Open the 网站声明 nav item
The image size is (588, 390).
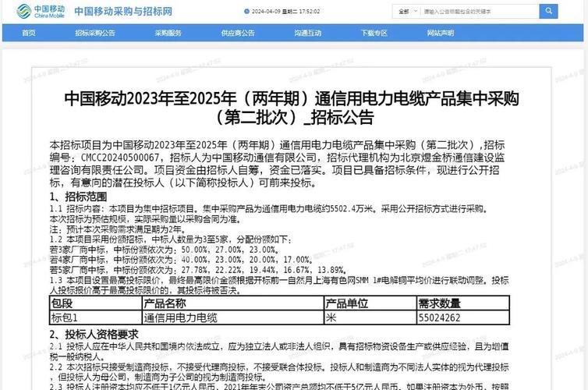click(441, 33)
